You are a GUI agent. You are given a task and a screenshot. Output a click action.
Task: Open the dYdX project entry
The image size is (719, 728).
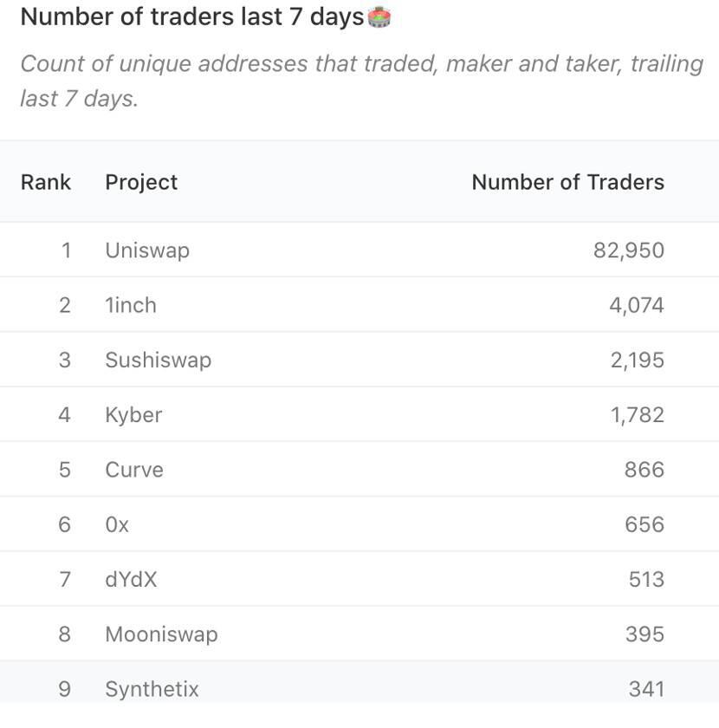[131, 579]
